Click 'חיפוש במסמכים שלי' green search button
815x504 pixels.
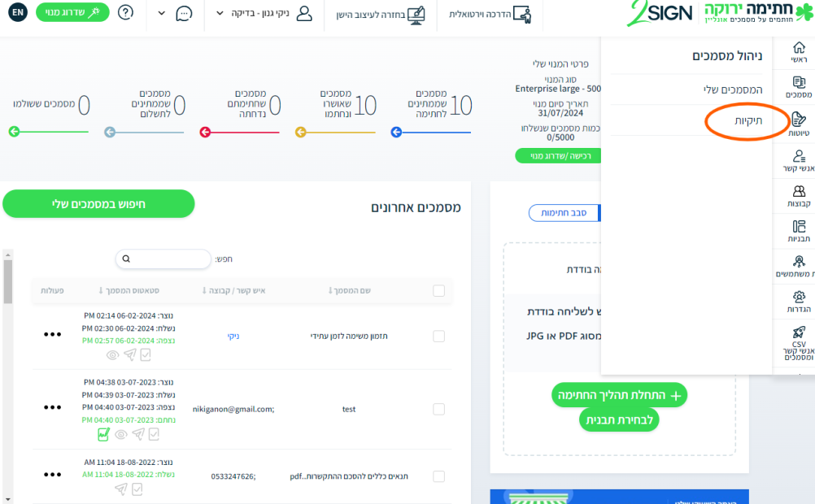pos(98,204)
